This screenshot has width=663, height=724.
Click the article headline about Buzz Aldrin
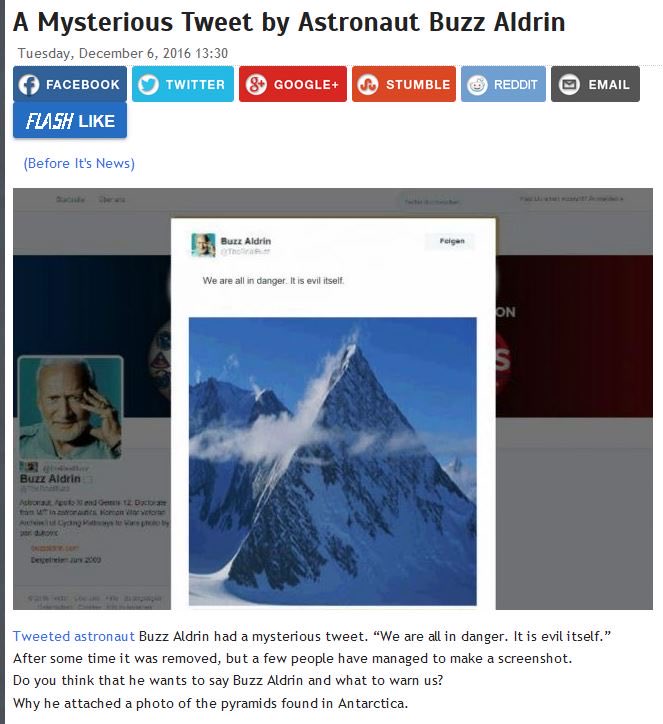289,22
